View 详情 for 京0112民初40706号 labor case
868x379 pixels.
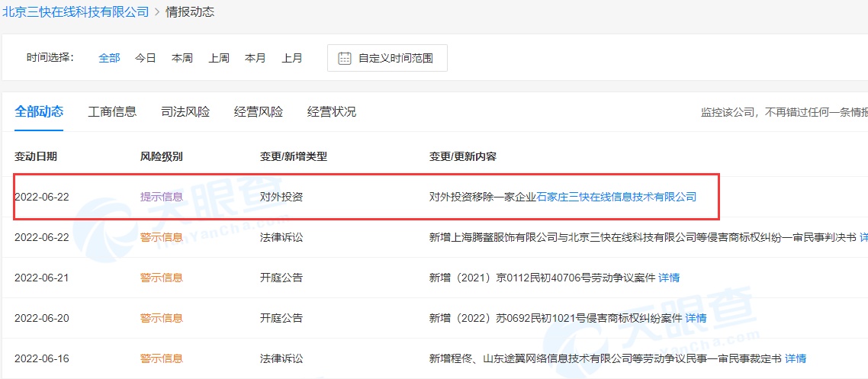(x=669, y=278)
